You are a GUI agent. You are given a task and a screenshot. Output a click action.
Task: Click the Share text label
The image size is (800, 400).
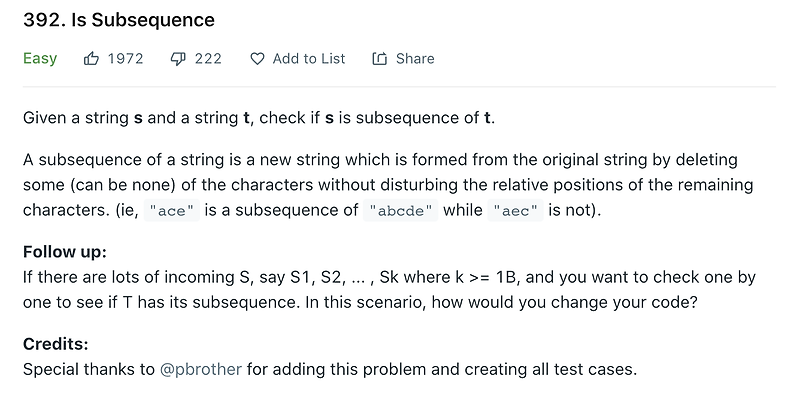415,59
